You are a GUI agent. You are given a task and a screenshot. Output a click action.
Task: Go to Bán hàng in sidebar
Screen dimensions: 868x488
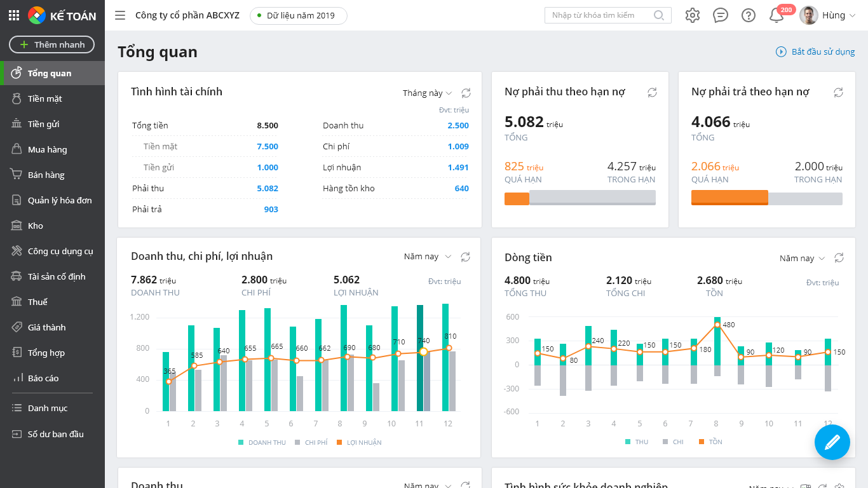pyautogui.click(x=46, y=175)
